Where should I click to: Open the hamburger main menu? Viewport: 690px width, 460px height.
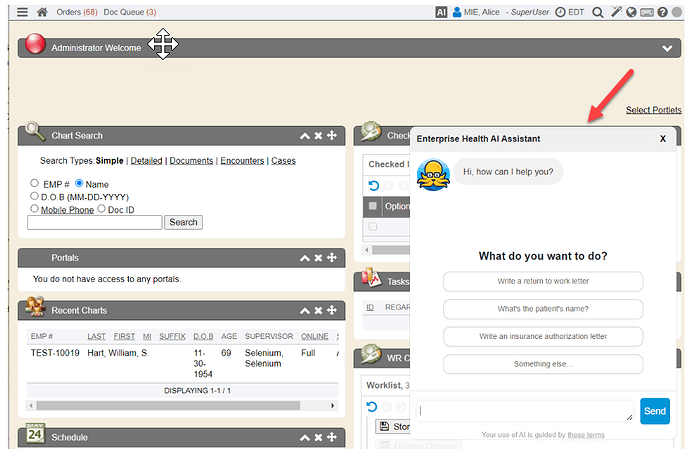click(x=23, y=12)
